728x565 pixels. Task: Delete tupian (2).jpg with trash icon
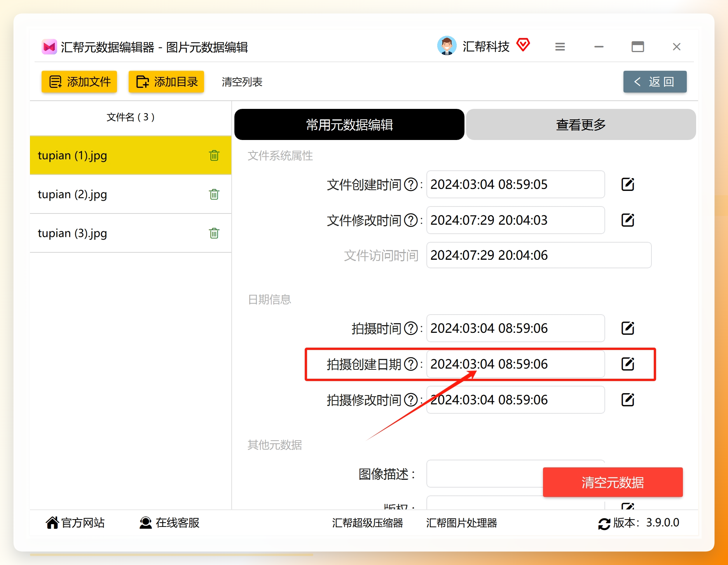click(214, 194)
